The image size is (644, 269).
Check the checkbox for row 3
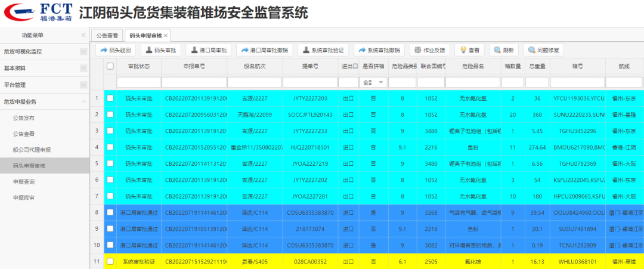[110, 131]
